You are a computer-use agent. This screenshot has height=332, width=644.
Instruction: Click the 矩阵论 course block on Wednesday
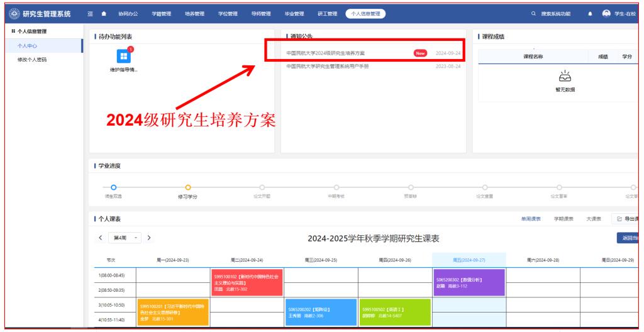point(320,312)
